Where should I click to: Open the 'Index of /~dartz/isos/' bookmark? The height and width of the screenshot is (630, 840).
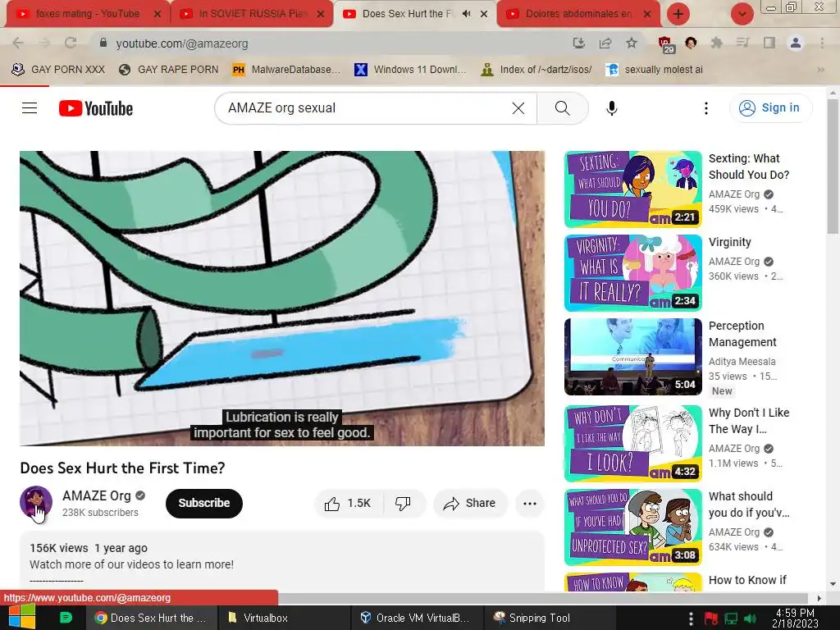[x=536, y=70]
